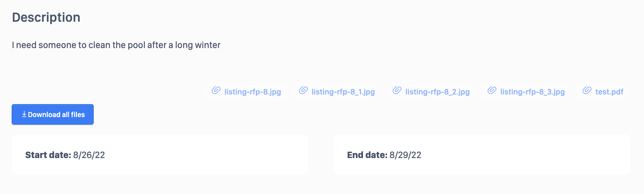
Task: Click the Start date label
Action: [48, 155]
